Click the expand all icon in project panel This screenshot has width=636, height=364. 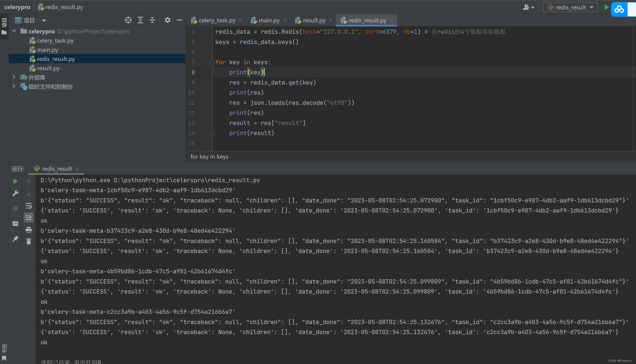tap(140, 20)
